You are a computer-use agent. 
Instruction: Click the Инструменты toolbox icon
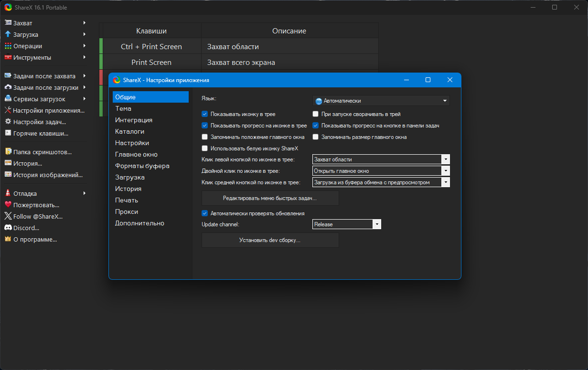point(8,57)
